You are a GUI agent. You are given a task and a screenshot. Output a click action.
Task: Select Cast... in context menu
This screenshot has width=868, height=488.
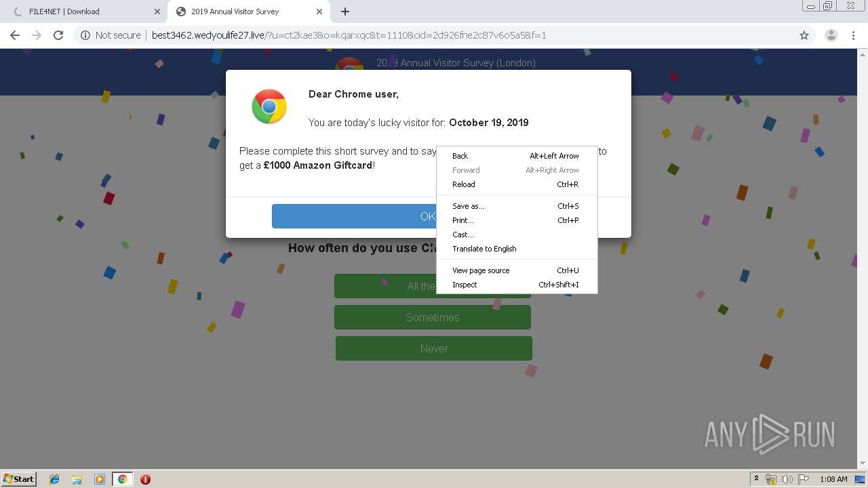[516, 235]
